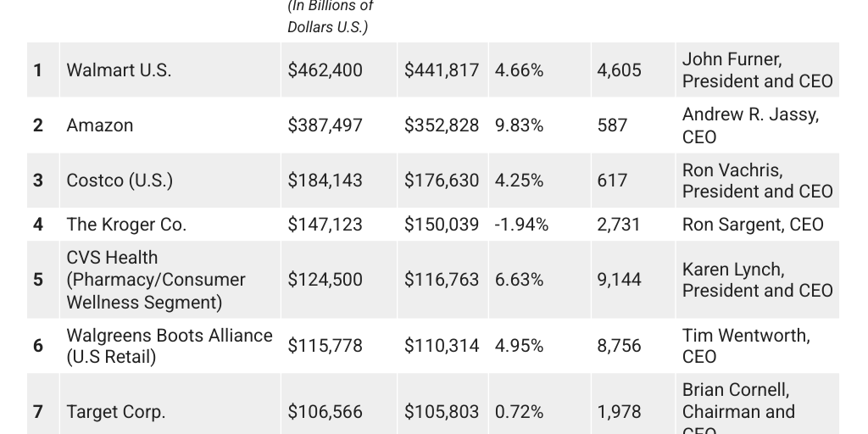Click Tim Wentworth, CEO in Walgreens row

pyautogui.click(x=746, y=346)
